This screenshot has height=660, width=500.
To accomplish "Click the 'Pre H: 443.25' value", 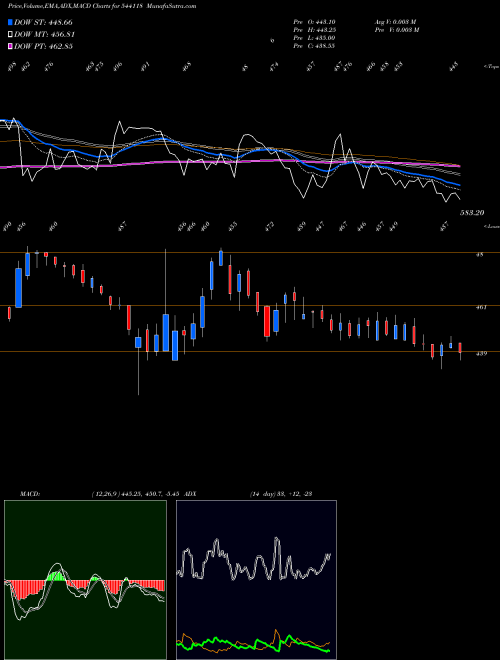I will pyautogui.click(x=314, y=30).
